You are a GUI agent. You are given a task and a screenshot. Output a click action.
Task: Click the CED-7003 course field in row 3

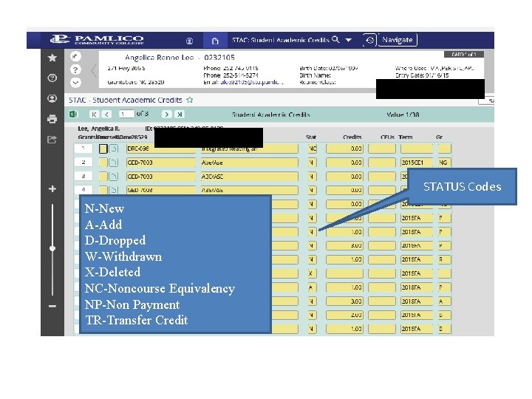pyautogui.click(x=161, y=177)
